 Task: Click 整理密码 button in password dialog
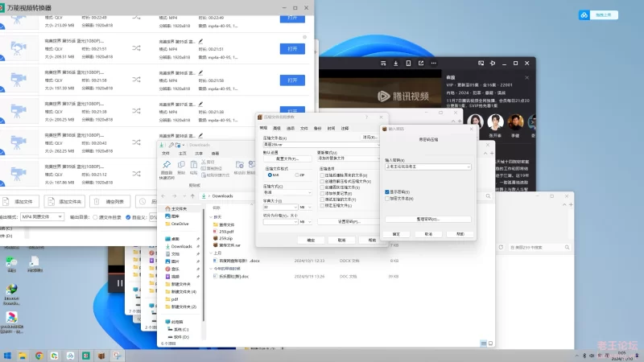(x=428, y=219)
